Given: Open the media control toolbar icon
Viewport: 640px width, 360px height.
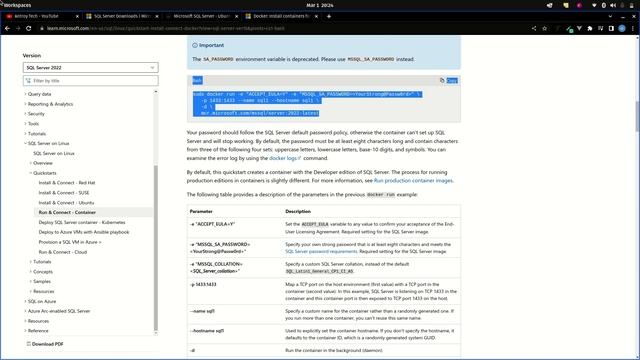Looking at the screenshot, I should click(600, 29).
